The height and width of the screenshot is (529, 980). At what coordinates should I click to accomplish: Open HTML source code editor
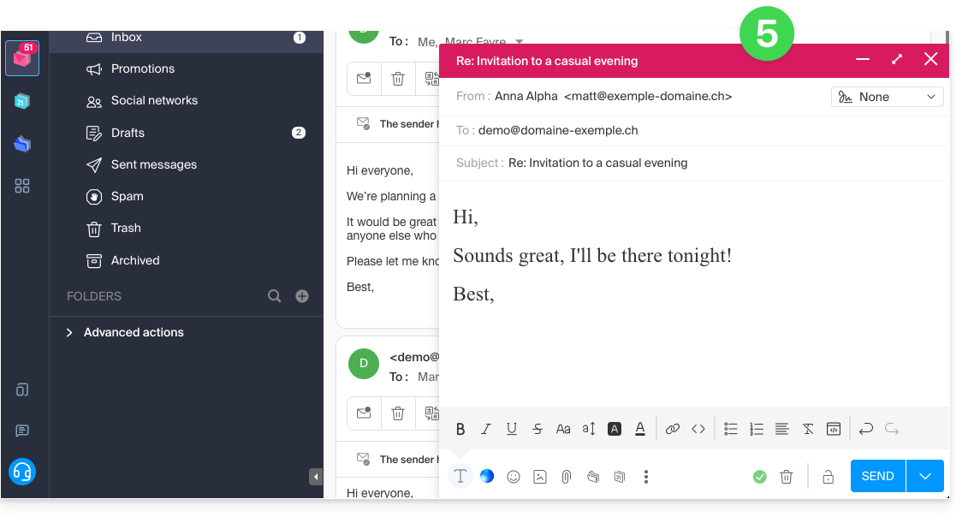coord(833,429)
